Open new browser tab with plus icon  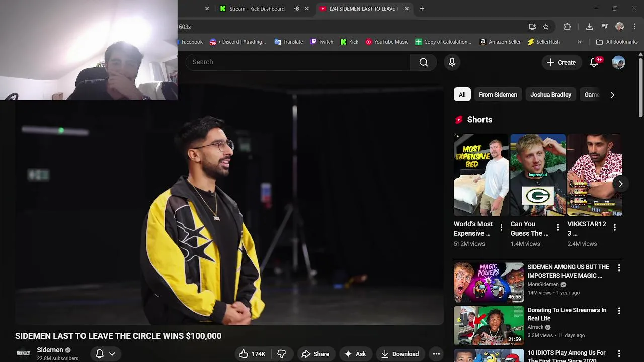tap(422, 9)
